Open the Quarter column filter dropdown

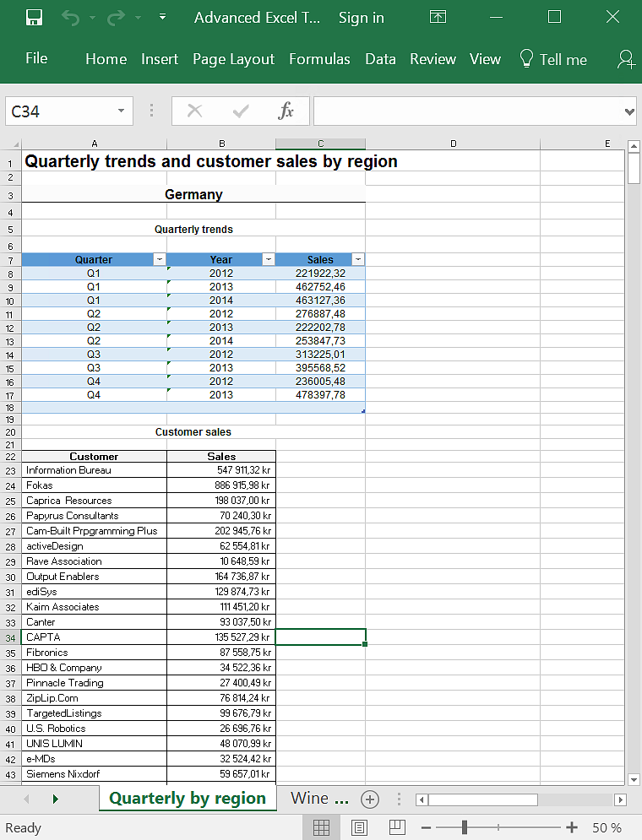point(159,260)
